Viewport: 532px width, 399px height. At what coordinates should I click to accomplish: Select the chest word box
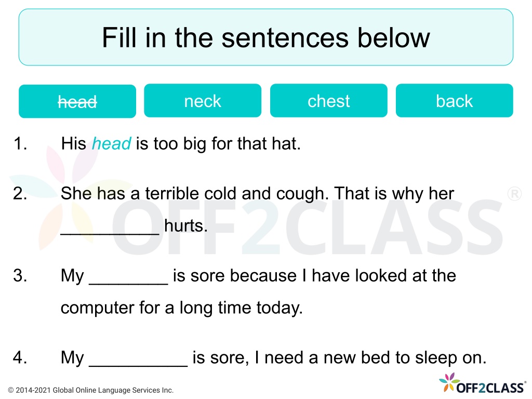click(328, 100)
